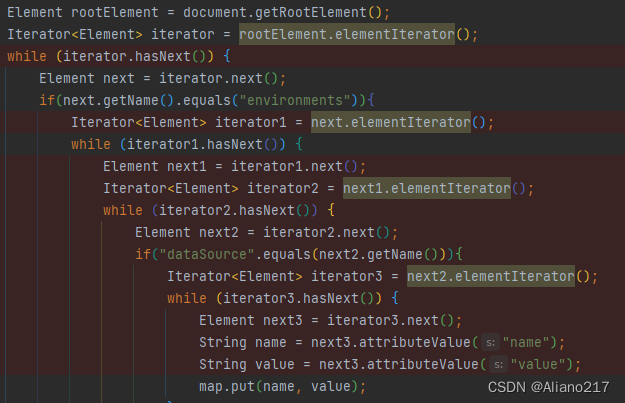The height and width of the screenshot is (403, 625).
Task: Click the 's:' parameter hint before "name"
Action: pyautogui.click(x=490, y=342)
